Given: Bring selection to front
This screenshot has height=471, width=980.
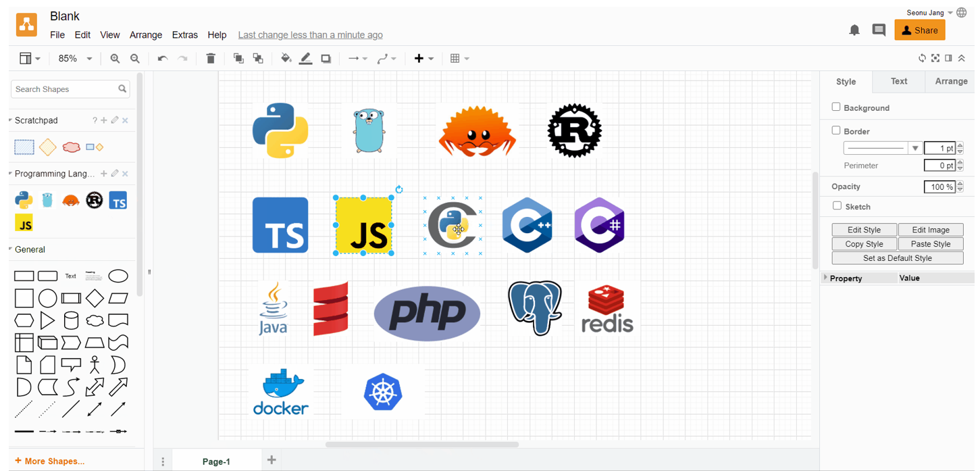Looking at the screenshot, I should pyautogui.click(x=238, y=59).
